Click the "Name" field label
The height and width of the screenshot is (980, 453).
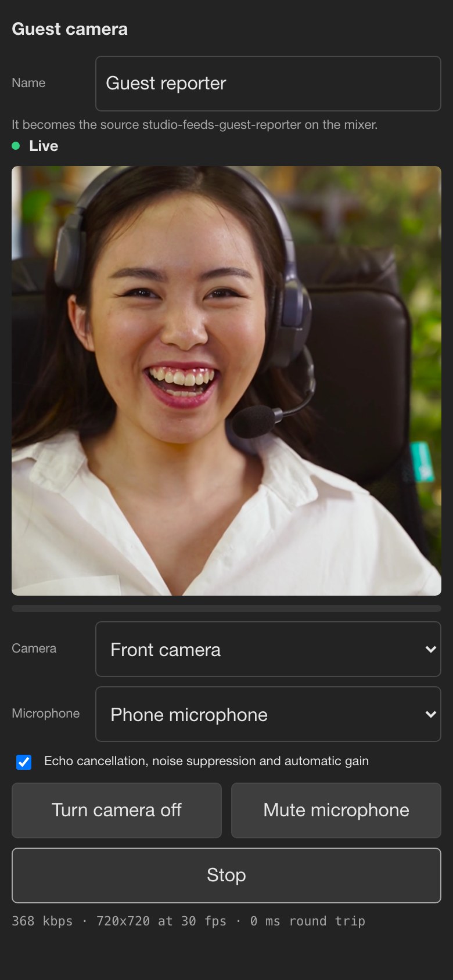click(28, 83)
